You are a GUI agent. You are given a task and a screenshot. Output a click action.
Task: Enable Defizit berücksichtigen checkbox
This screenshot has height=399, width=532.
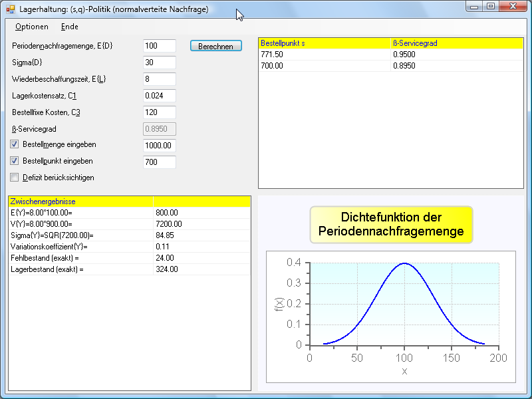coord(15,178)
